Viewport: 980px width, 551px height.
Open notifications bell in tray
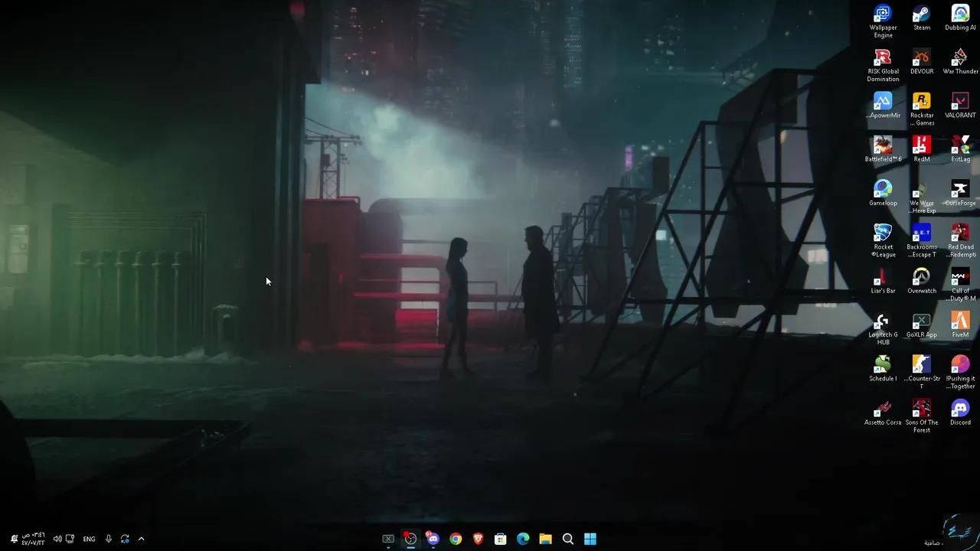pos(14,539)
